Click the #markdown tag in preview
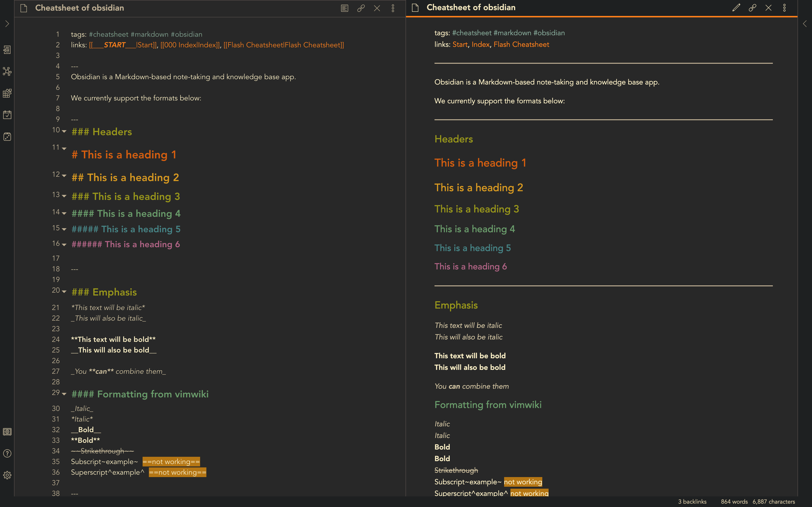 click(x=512, y=33)
